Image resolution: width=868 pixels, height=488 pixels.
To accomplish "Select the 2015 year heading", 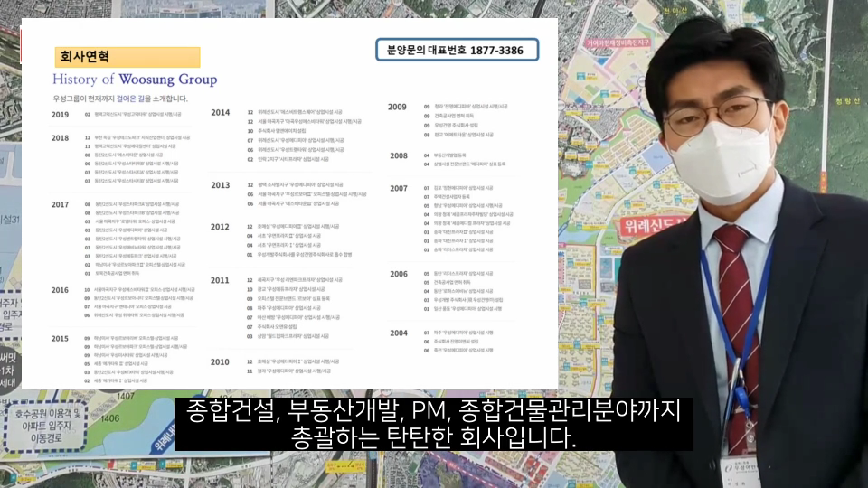I will coord(60,339).
